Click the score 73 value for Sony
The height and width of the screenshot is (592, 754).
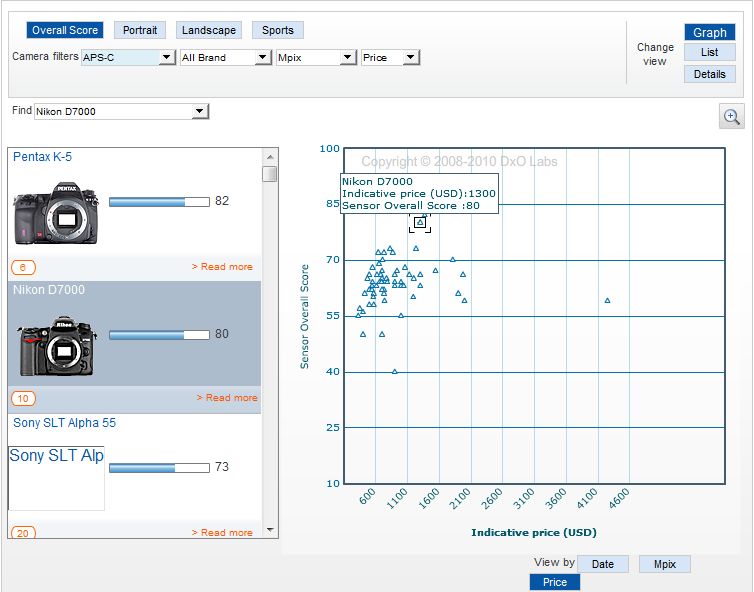[x=222, y=466]
